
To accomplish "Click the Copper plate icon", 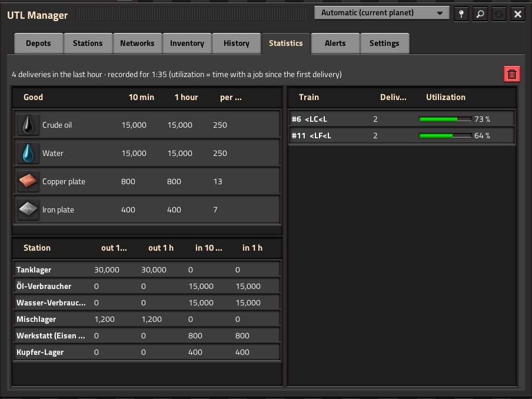I will (x=28, y=181).
